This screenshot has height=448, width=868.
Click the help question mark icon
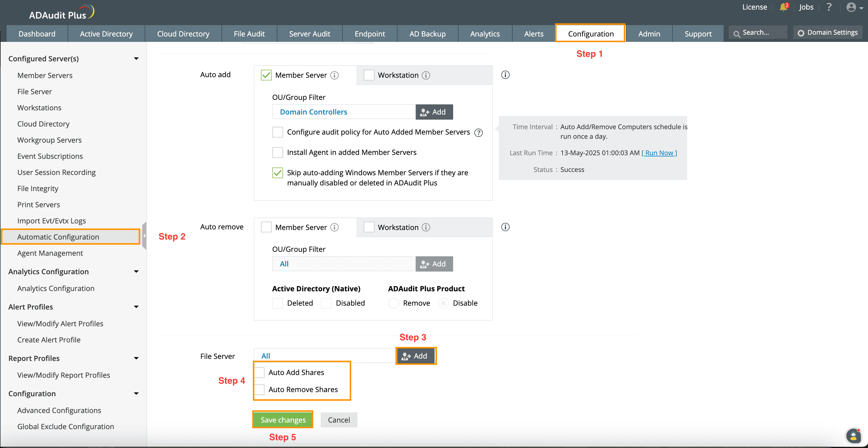(829, 7)
